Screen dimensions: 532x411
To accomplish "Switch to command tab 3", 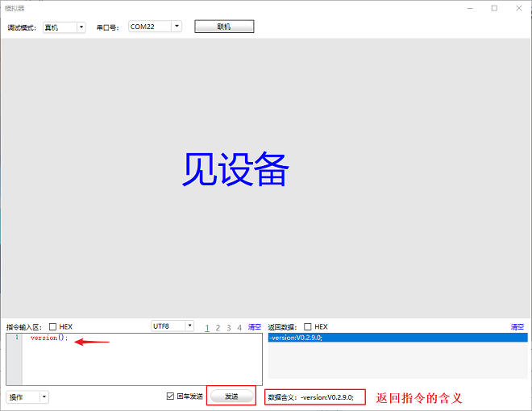I will (229, 327).
